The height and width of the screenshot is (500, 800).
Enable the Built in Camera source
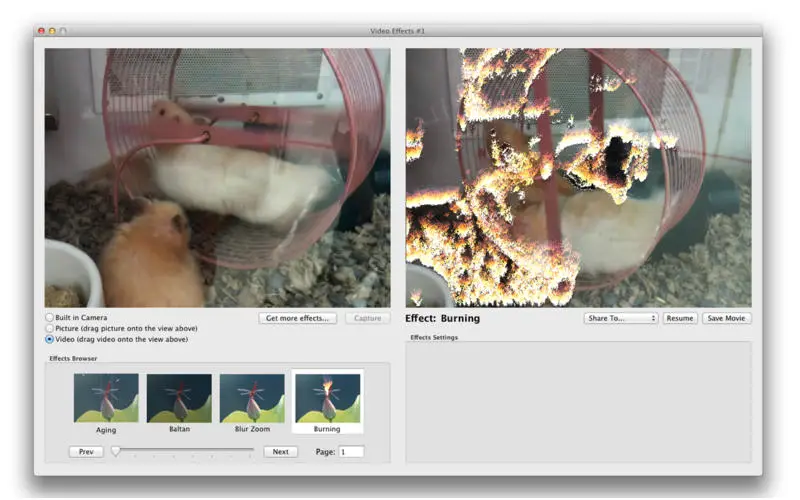click(x=49, y=317)
